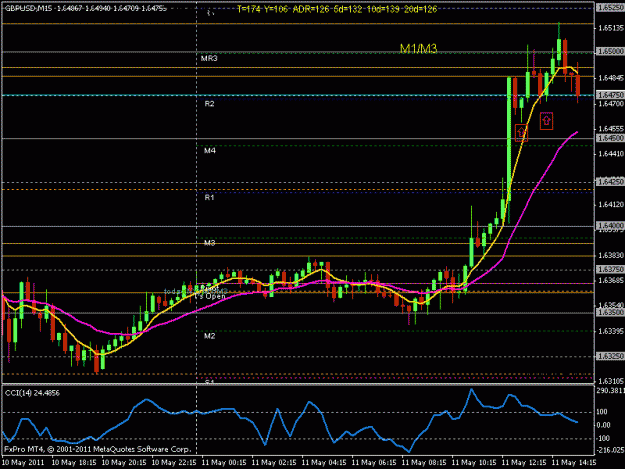
Task: Select the 11 May 14:15 time label
Action: tap(574, 463)
